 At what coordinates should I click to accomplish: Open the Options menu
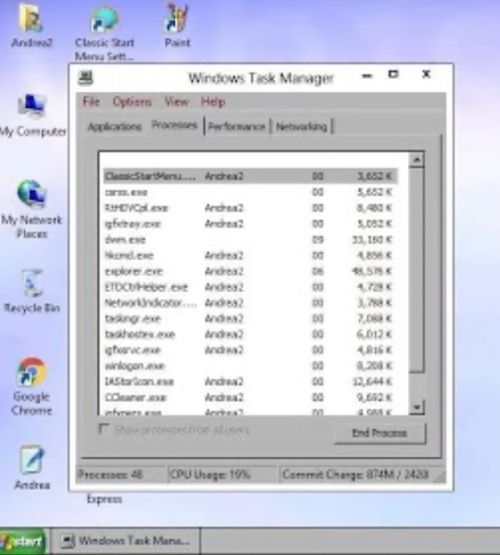pyautogui.click(x=132, y=102)
